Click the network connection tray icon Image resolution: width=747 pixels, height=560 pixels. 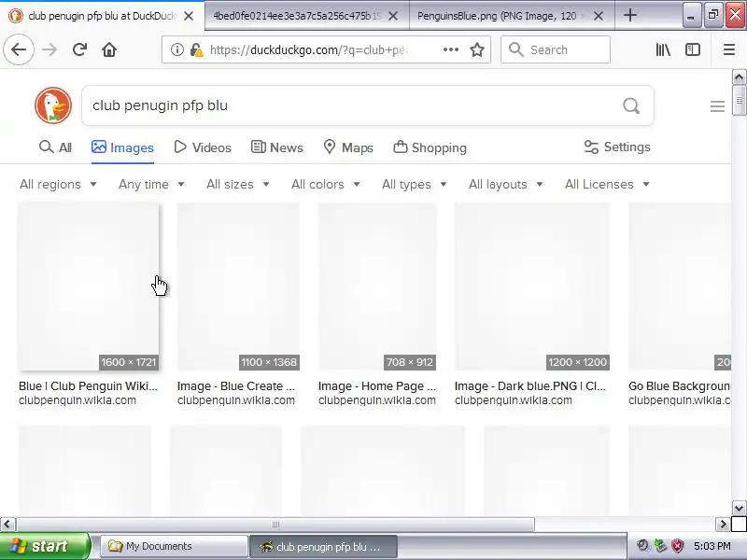point(660,546)
